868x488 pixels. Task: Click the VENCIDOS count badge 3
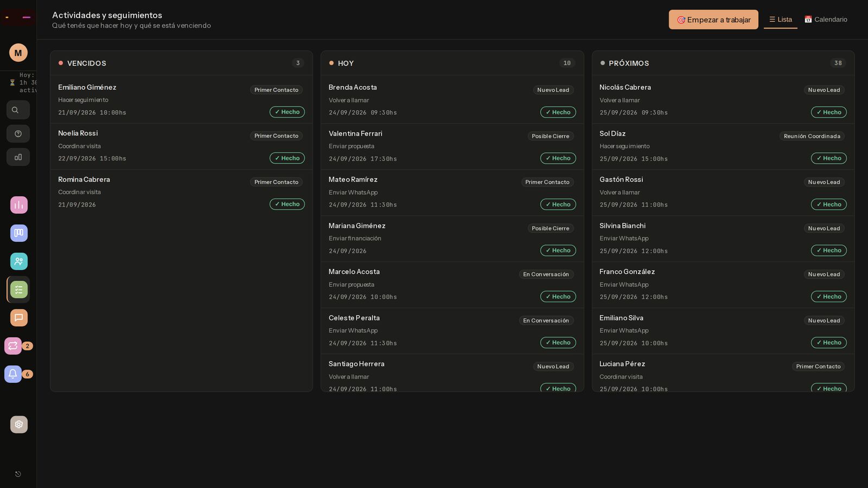298,63
